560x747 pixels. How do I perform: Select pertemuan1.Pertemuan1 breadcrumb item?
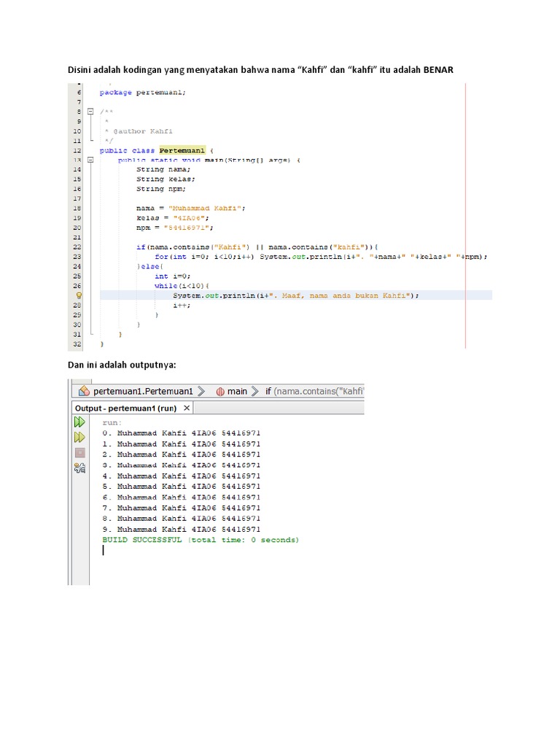click(143, 391)
